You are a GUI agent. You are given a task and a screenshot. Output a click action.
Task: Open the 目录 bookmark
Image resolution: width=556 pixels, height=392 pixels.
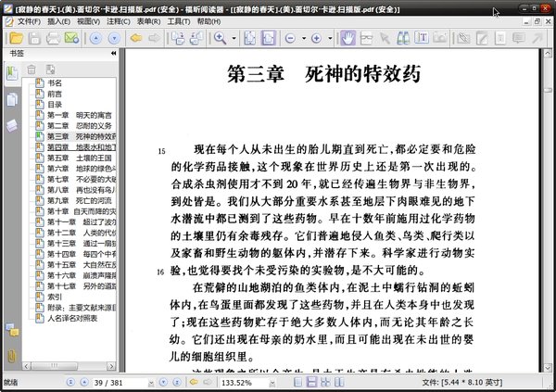pyautogui.click(x=56, y=104)
